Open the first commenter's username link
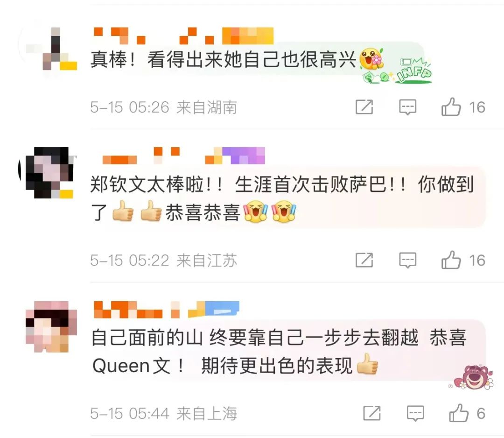Viewport: 504px width, 438px height. click(x=183, y=35)
